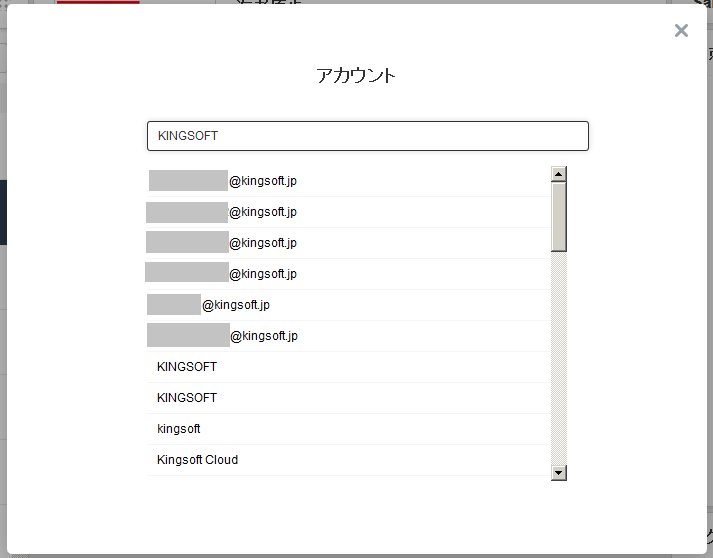Click the red element behind the dialog
Screen dimensions: 713x558
tap(98, 2)
